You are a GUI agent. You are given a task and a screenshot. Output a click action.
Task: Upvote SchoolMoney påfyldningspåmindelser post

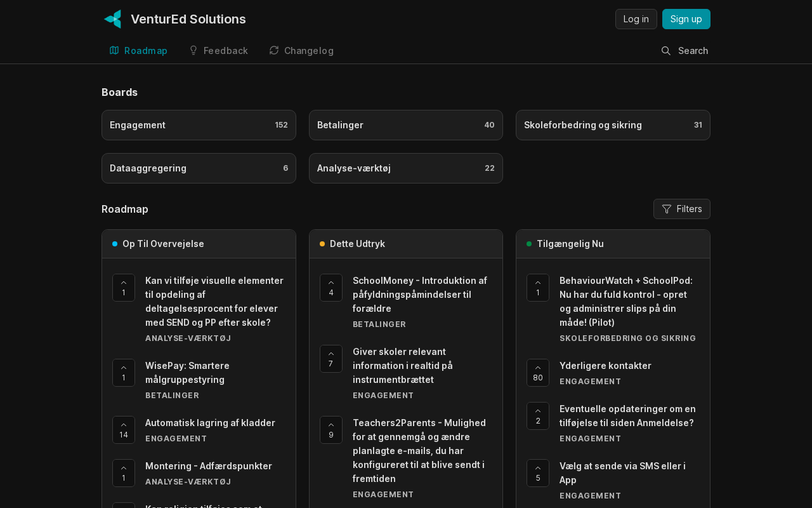[x=331, y=288]
